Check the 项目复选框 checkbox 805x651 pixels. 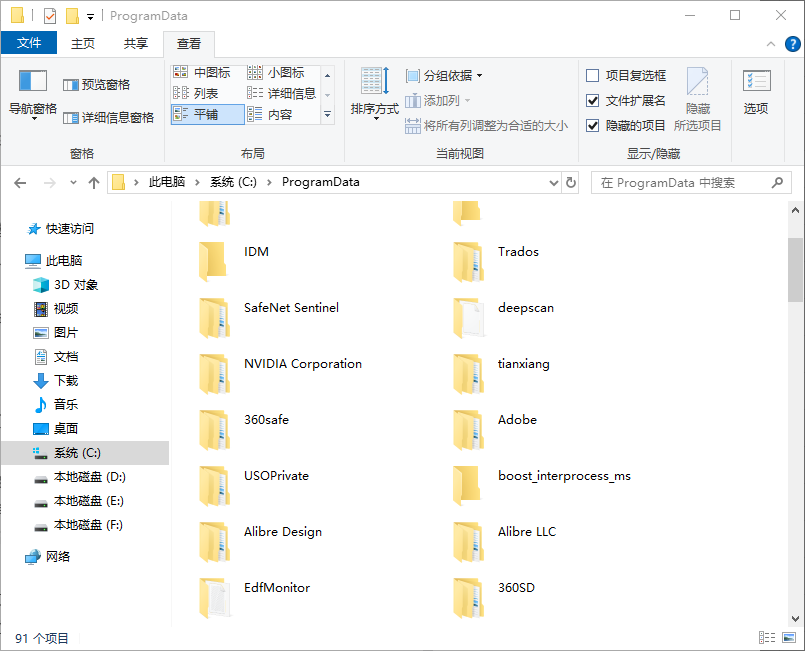[x=592, y=75]
